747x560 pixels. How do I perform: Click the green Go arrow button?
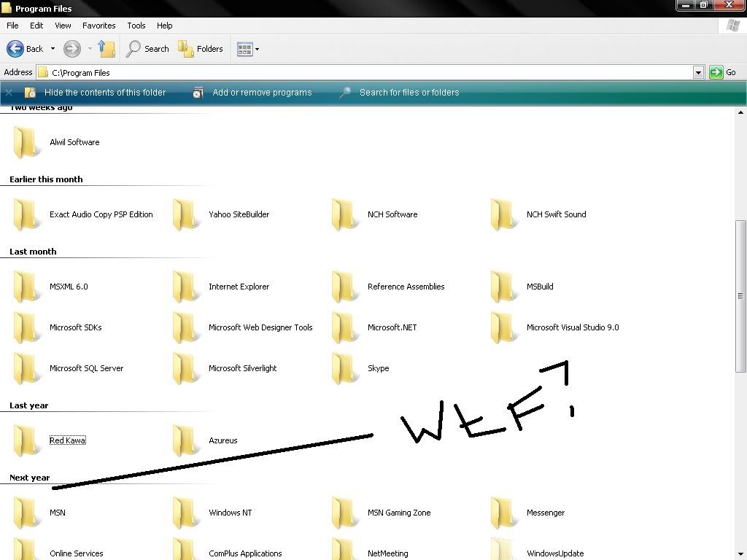[x=716, y=72]
